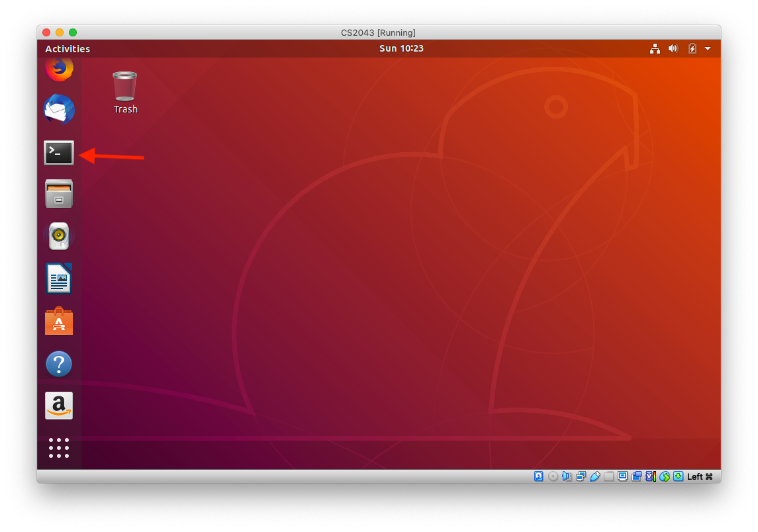Click VirtualBox hard disk activity icon
The width and height of the screenshot is (758, 532).
(x=539, y=476)
